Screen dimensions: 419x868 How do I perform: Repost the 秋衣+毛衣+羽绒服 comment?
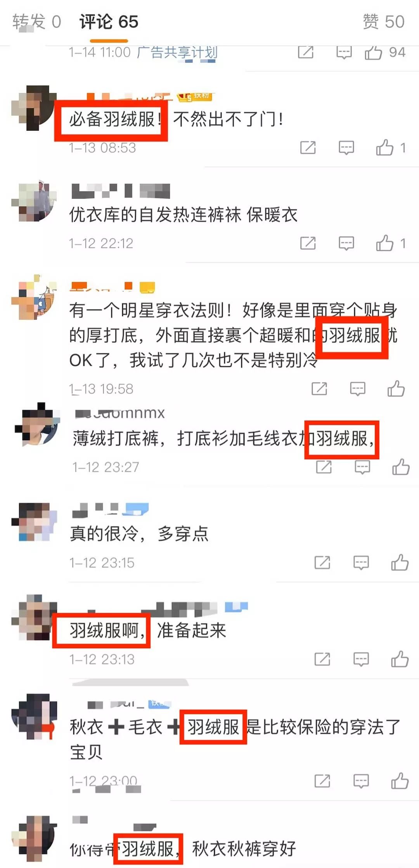(322, 781)
